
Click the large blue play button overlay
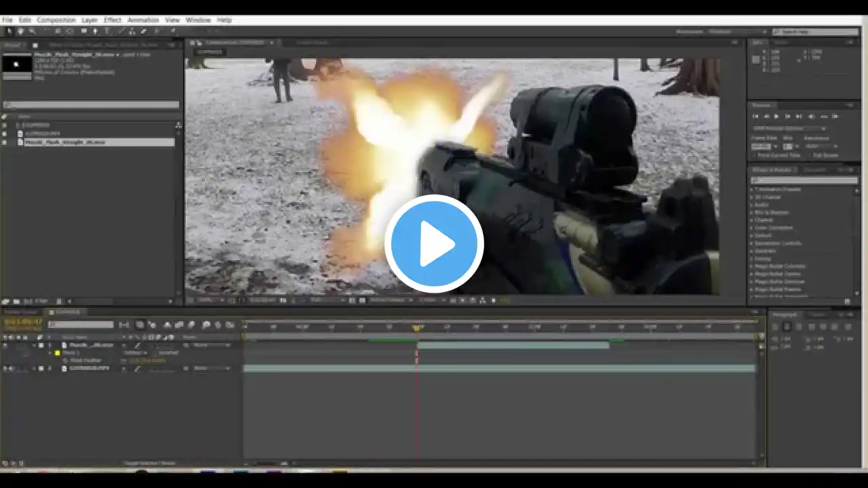(434, 243)
